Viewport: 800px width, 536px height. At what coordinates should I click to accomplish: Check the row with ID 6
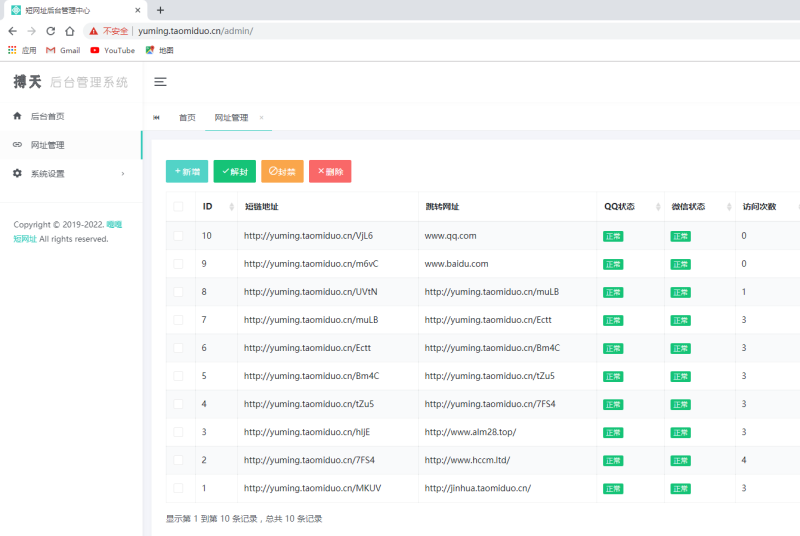[x=178, y=348]
